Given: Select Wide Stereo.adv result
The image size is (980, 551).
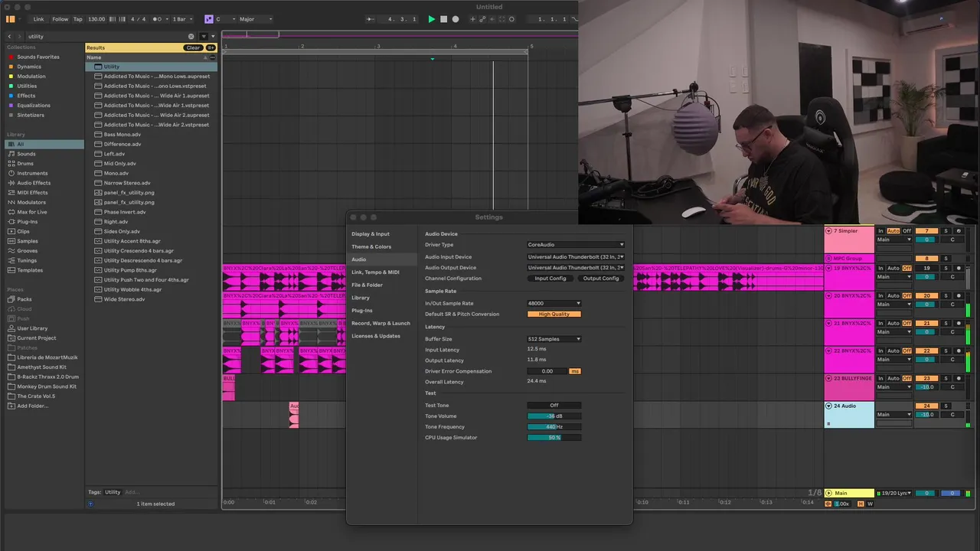Looking at the screenshot, I should (x=124, y=299).
